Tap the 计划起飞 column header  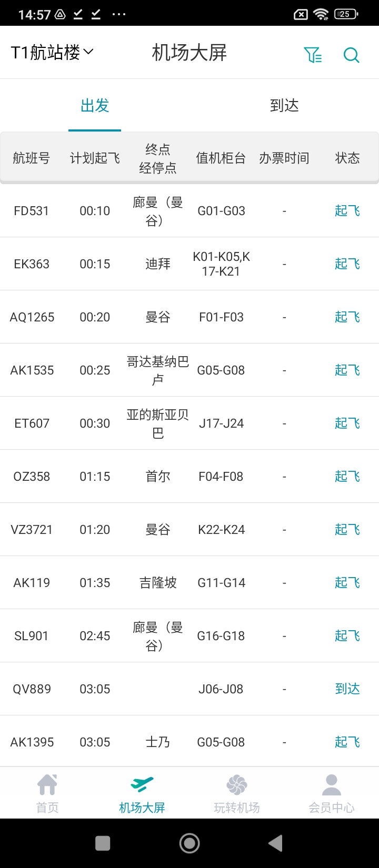point(95,158)
